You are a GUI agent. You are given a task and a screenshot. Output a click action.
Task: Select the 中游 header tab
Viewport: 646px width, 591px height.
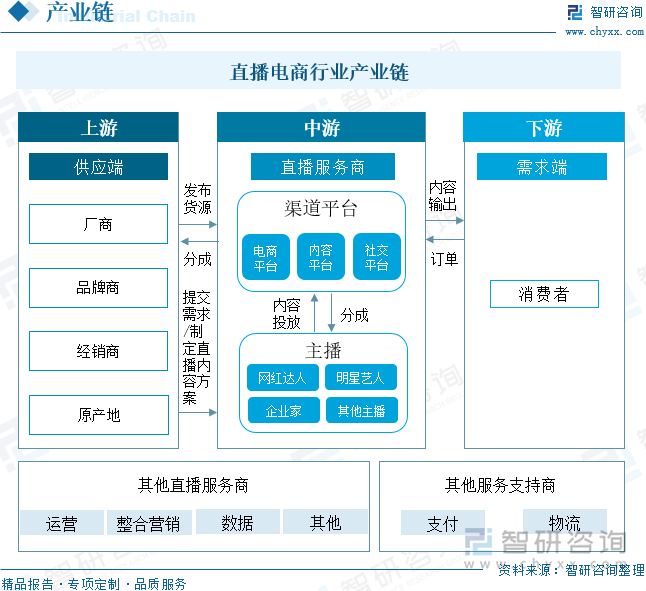click(322, 128)
